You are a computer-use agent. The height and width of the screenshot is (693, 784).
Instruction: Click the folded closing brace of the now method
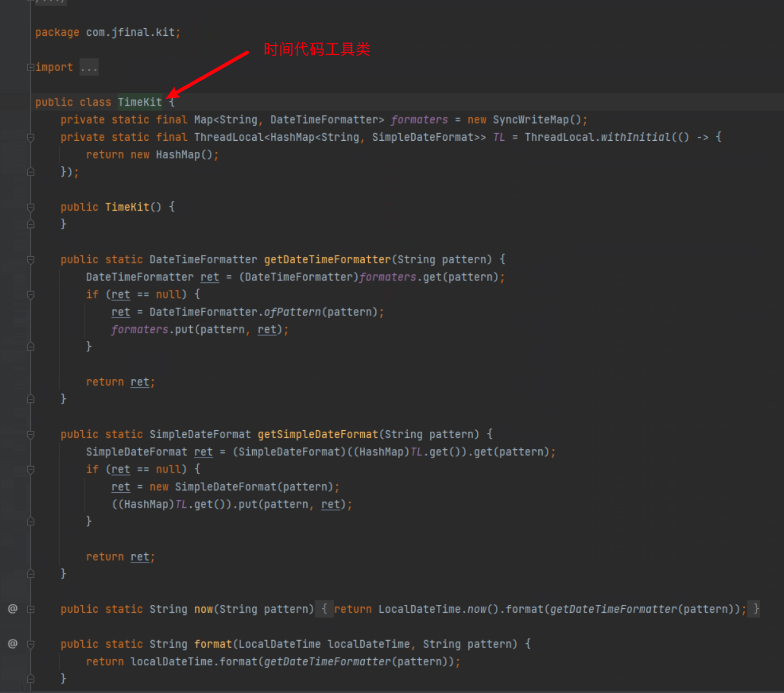click(755, 609)
